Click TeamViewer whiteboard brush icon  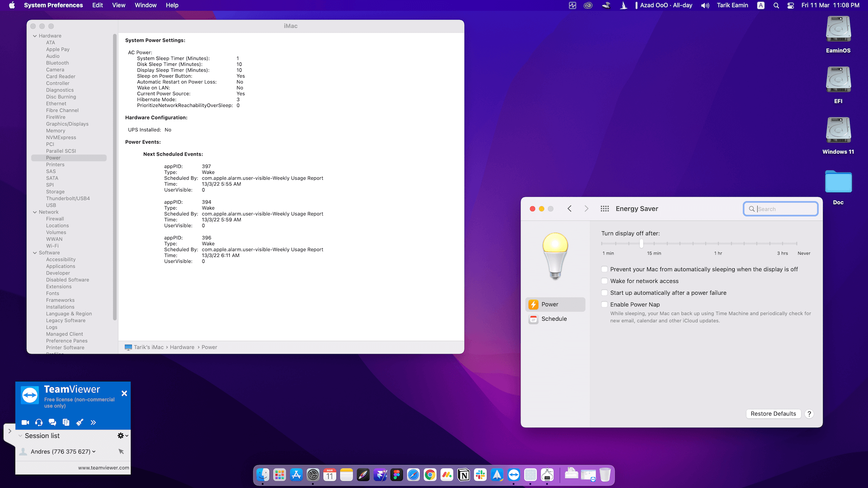coord(80,422)
